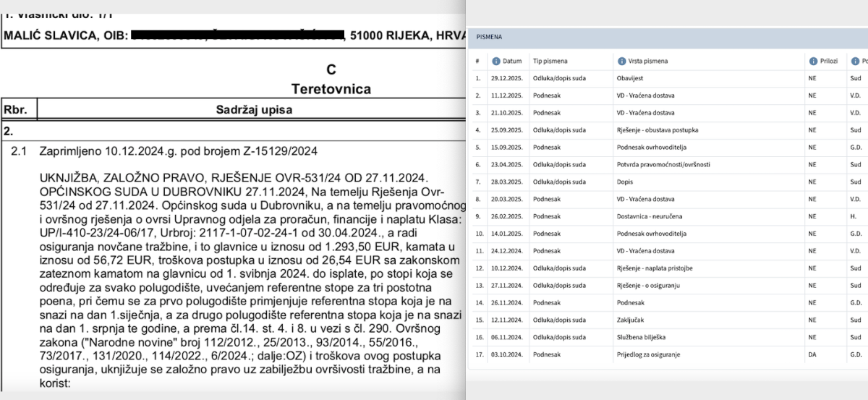Click the PISMENA section header
Viewport: 868px width, 400px height.
click(x=489, y=35)
